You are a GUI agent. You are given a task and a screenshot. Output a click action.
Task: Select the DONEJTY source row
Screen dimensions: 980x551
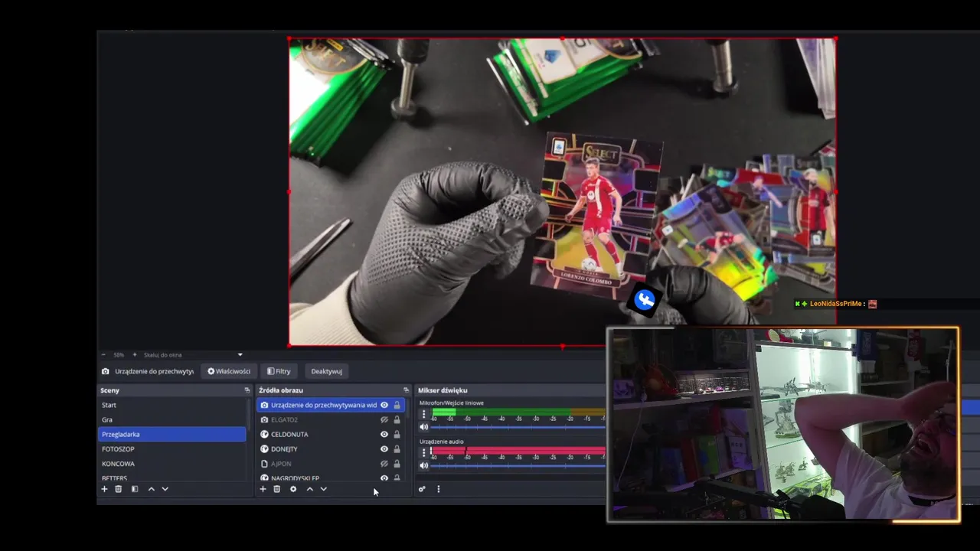tap(331, 449)
